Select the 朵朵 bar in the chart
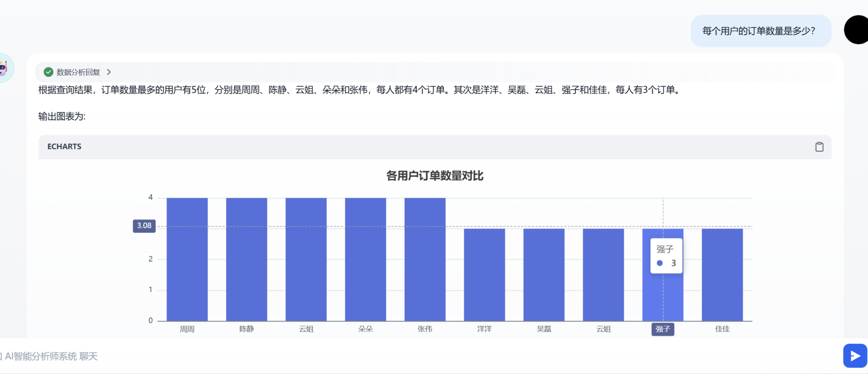868x374 pixels. click(x=366, y=259)
